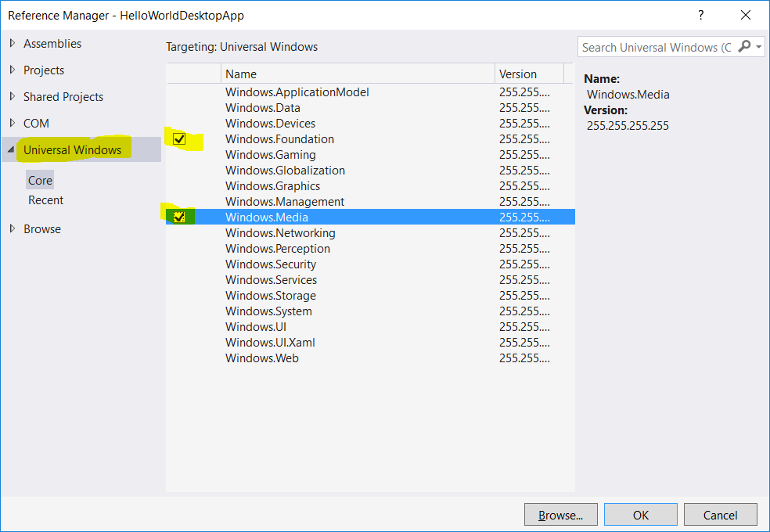This screenshot has height=532, width=770.
Task: Click the 255.255.255.255 version in details pane
Action: (628, 126)
